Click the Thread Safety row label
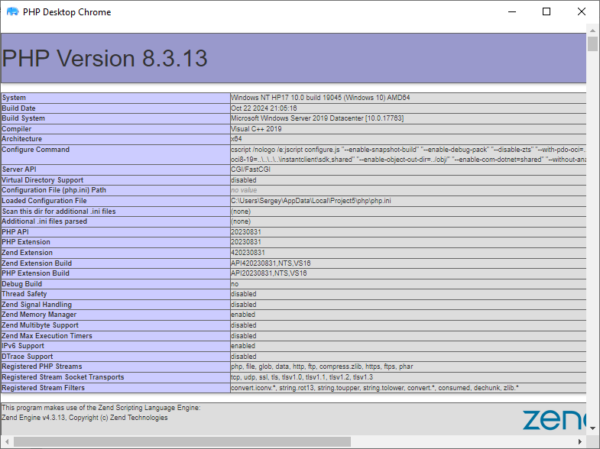The height and width of the screenshot is (449, 600). tap(31, 293)
